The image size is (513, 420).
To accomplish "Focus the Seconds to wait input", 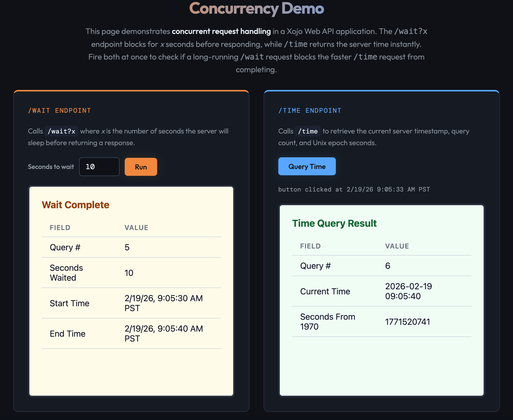I will click(99, 167).
